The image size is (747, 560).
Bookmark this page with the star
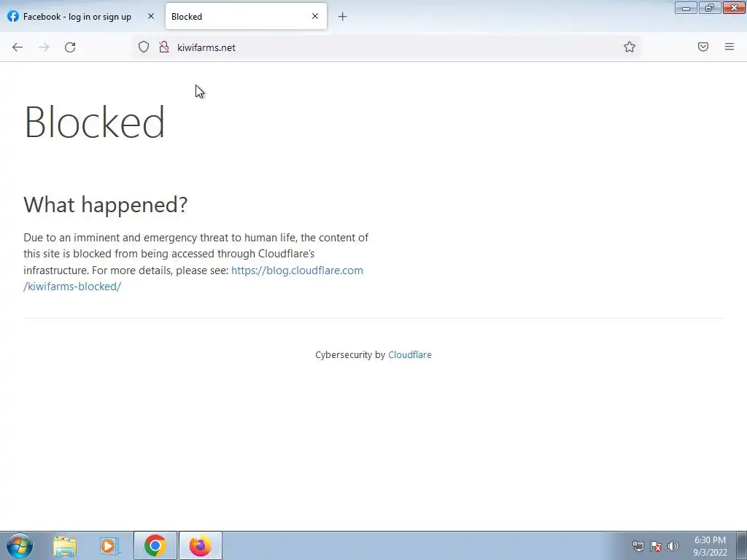coord(630,47)
